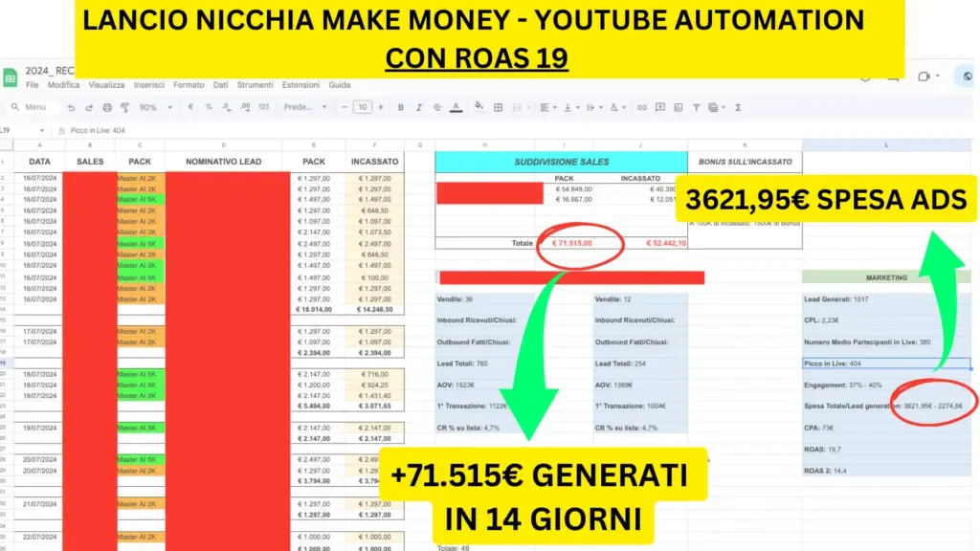Viewport: 980px width, 551px height.
Task: Toggle bold formatting
Action: pyautogui.click(x=401, y=107)
